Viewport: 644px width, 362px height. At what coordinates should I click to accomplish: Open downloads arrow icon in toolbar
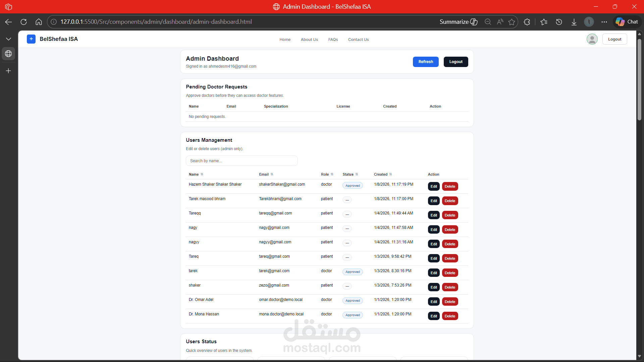tap(574, 22)
